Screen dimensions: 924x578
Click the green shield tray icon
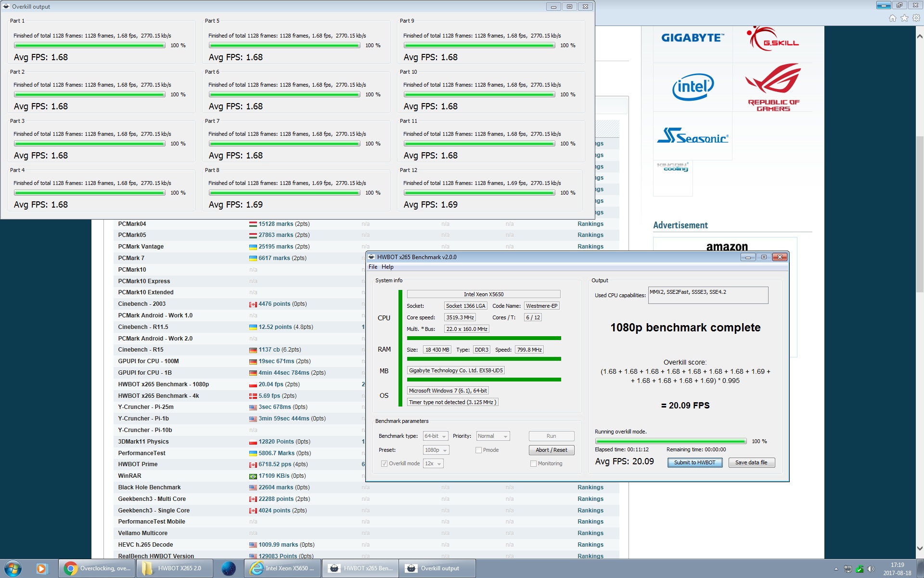coord(860,569)
